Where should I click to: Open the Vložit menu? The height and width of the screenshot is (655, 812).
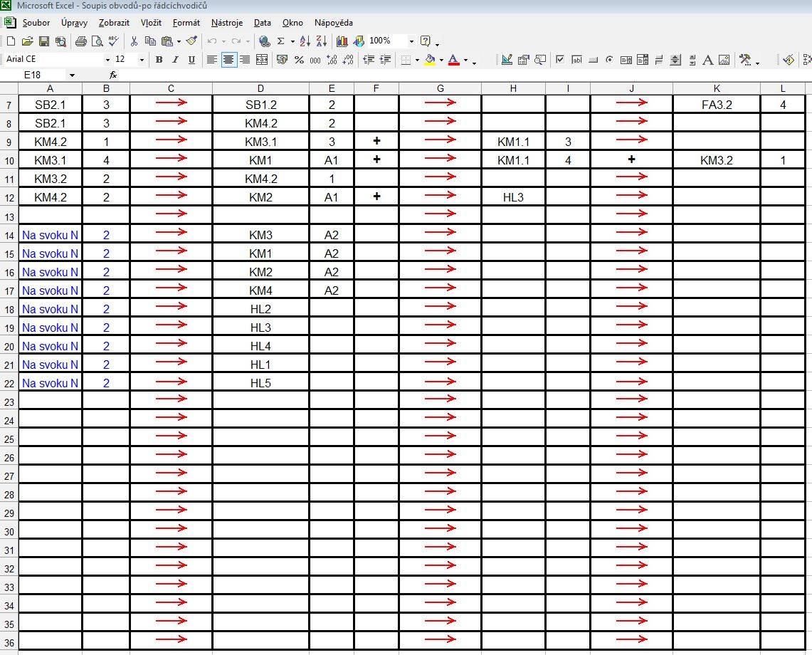click(151, 23)
